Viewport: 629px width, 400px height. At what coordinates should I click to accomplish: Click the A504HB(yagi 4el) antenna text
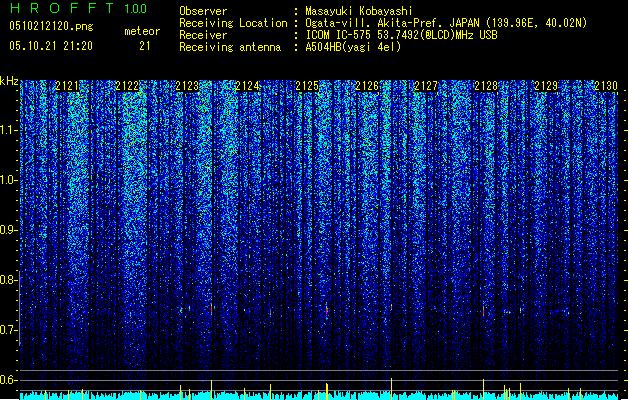353,47
